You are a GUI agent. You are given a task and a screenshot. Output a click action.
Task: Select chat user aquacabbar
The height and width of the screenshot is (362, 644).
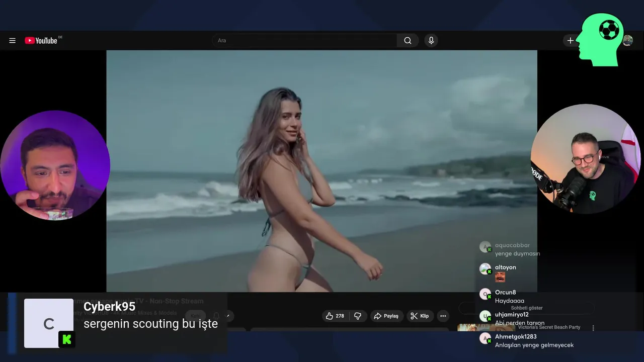(x=512, y=245)
